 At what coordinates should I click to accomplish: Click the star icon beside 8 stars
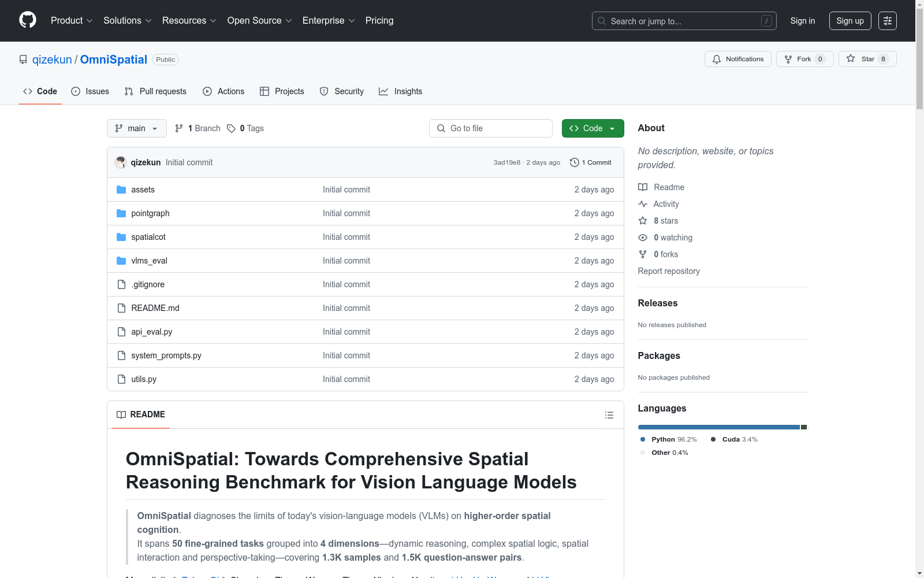(643, 221)
